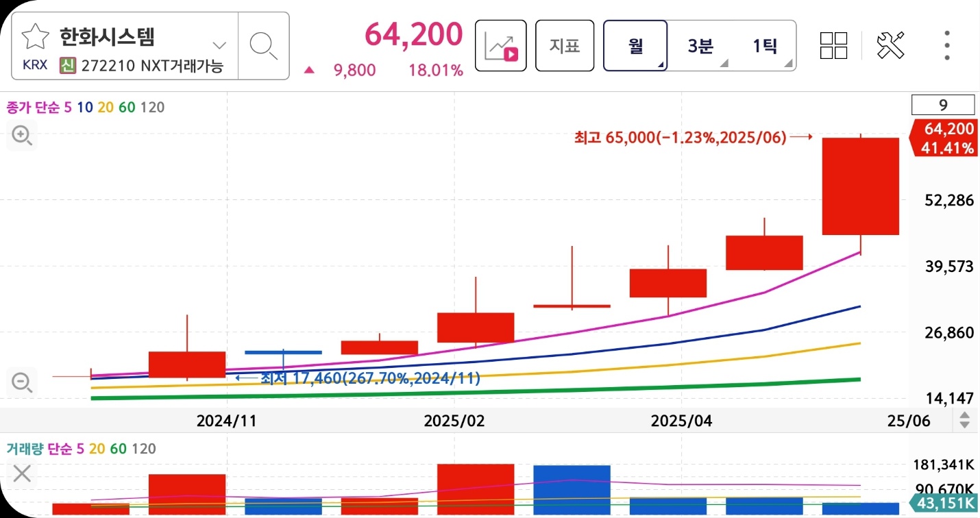
Task: Open the chart replay icon
Action: click(x=501, y=45)
